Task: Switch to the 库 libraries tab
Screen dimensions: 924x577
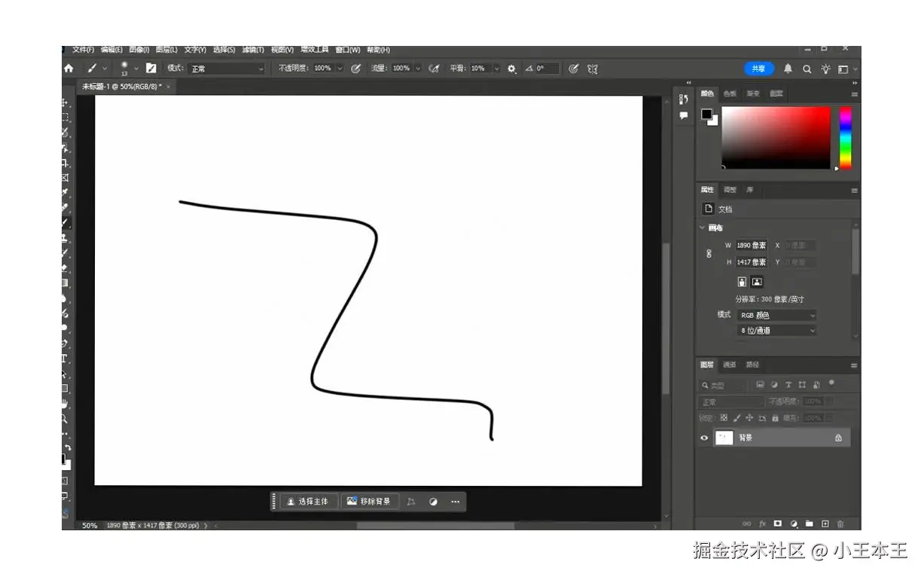Action: [x=749, y=190]
